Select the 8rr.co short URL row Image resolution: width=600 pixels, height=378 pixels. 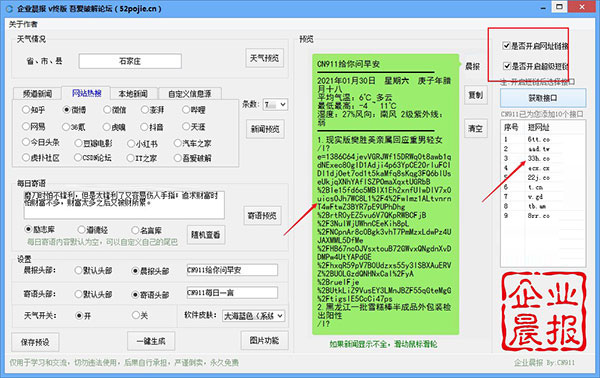pos(543,216)
